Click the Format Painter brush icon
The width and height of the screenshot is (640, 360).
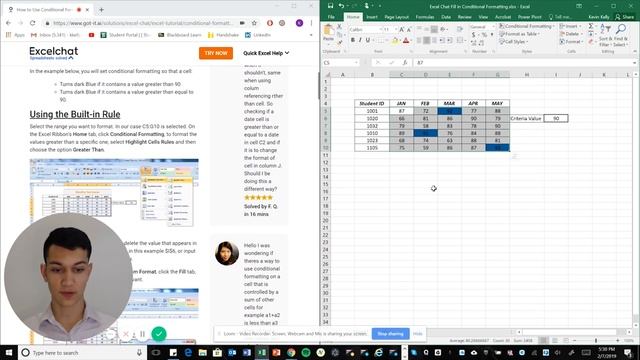coord(340,42)
